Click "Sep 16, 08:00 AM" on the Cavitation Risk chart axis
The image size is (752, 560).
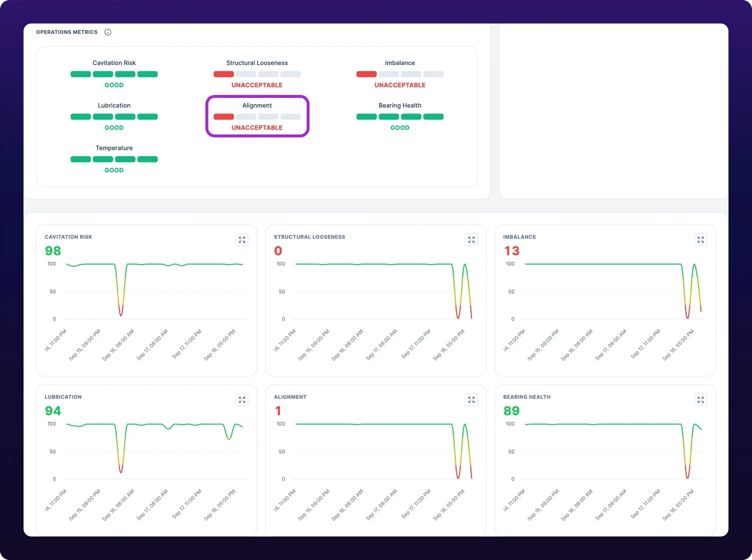(x=118, y=345)
